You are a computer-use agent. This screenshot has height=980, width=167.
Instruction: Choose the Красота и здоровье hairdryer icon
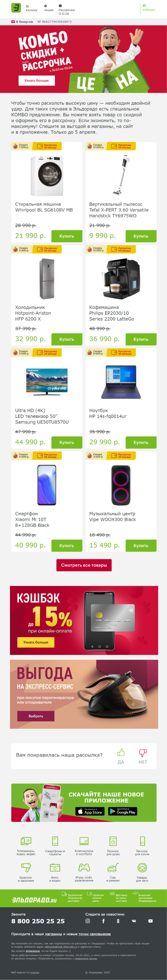pos(26,867)
